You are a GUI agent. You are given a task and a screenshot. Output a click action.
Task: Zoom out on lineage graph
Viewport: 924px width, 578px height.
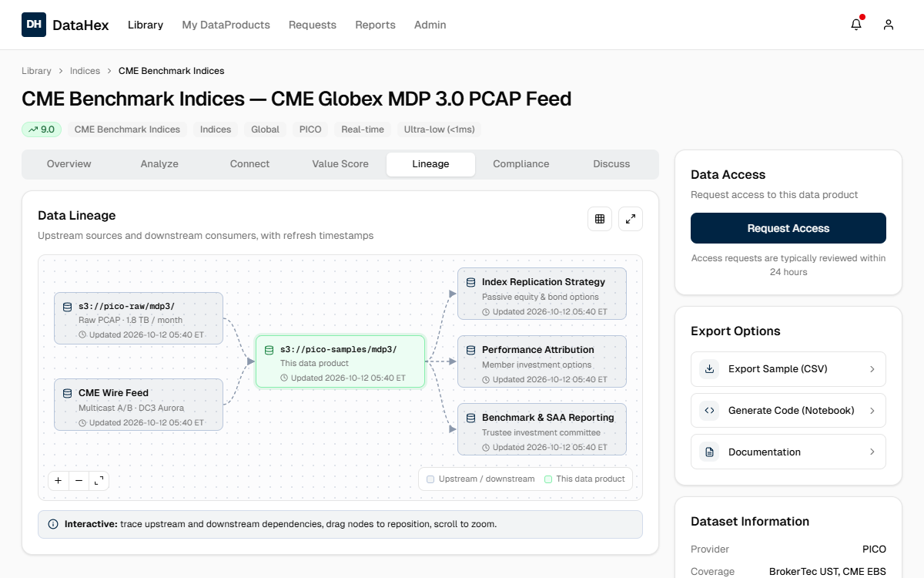click(79, 481)
